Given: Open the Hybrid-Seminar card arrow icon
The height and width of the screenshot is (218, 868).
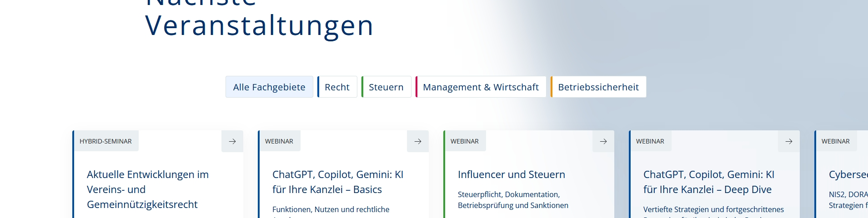Looking at the screenshot, I should coord(232,141).
